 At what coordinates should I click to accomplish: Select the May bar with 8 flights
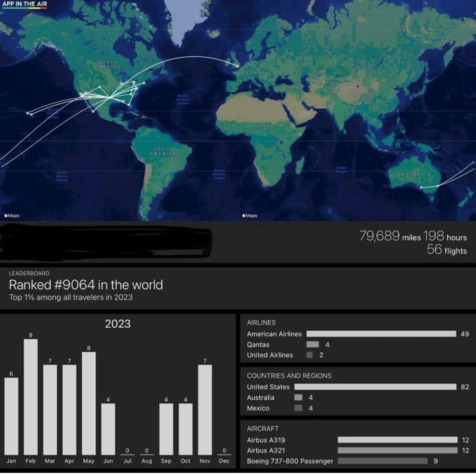[x=89, y=403]
